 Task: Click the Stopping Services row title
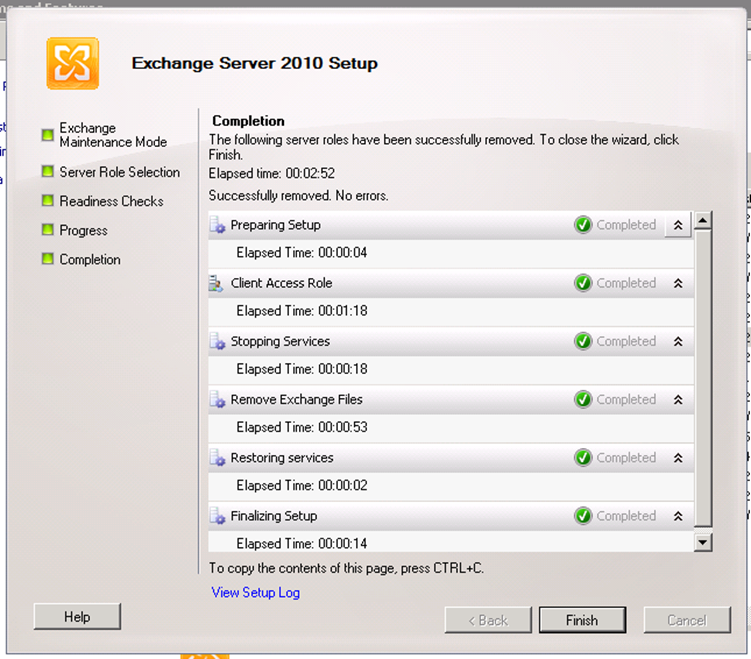pos(280,341)
